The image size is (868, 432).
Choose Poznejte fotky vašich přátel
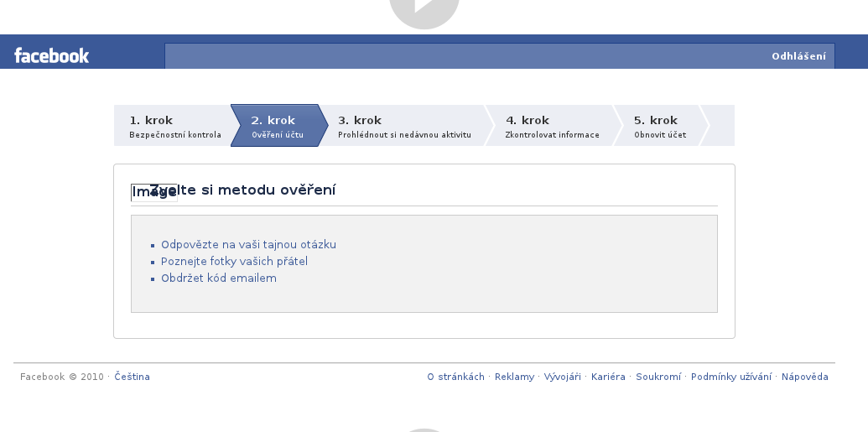[234, 262]
